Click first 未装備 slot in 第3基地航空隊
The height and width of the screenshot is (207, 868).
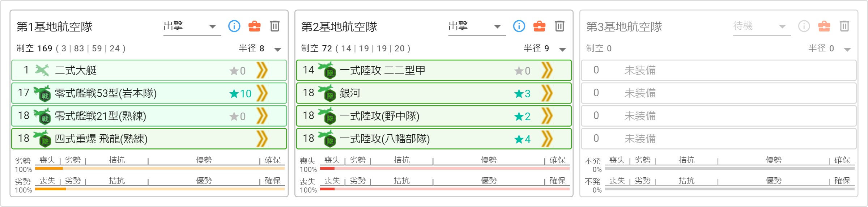click(719, 70)
